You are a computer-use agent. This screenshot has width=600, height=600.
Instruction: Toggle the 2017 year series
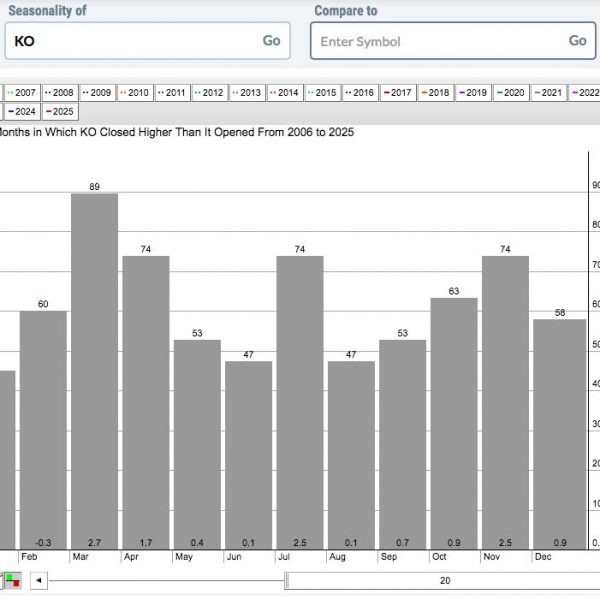coord(398,93)
